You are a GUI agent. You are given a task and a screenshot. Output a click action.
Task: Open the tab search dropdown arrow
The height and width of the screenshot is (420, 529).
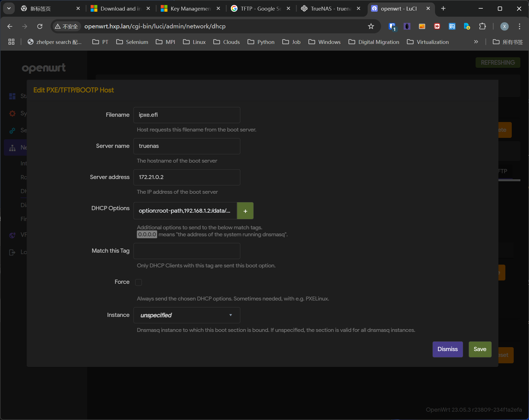tap(9, 9)
